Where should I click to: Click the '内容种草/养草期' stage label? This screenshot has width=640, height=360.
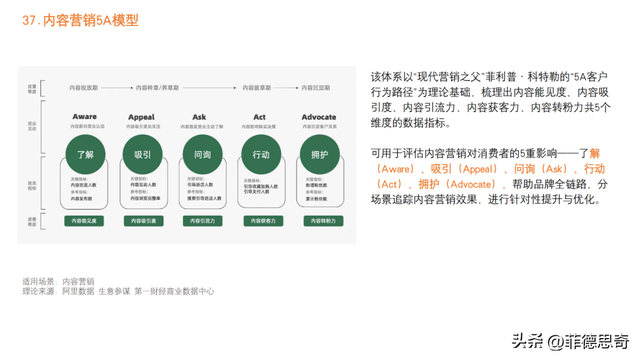point(157,88)
